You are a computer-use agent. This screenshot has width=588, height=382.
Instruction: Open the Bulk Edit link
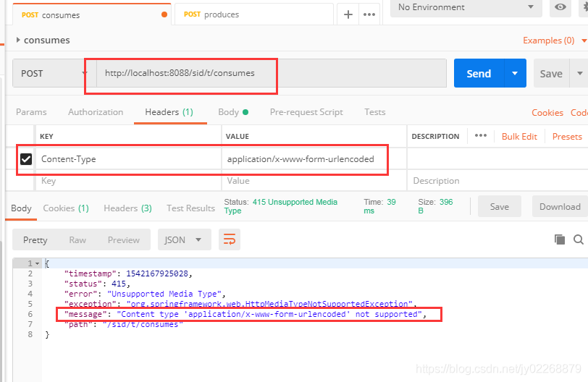[519, 136]
